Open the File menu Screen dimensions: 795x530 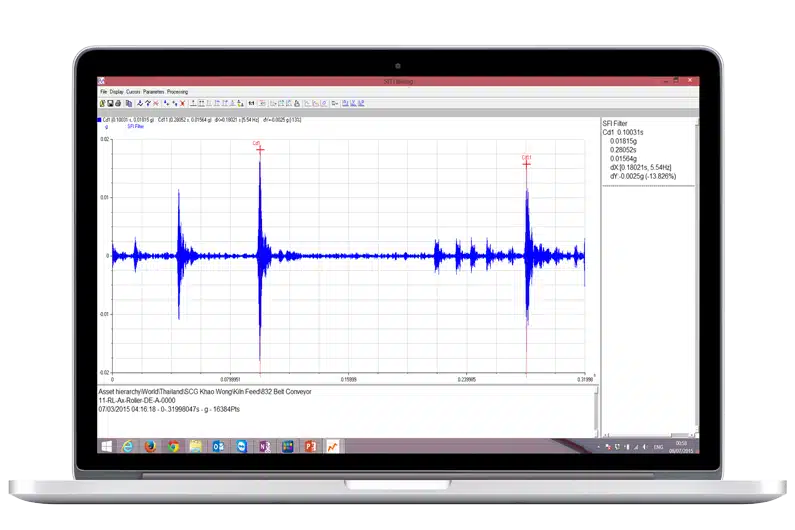(x=101, y=92)
